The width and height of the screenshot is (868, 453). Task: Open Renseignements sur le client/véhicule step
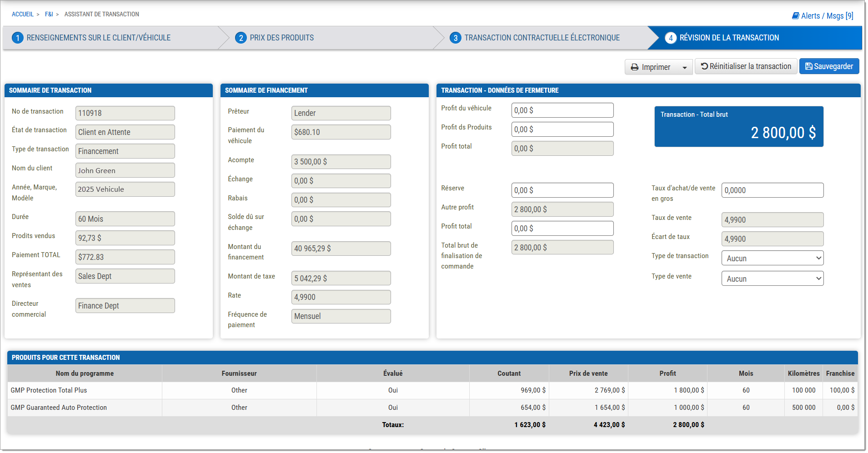coord(98,38)
